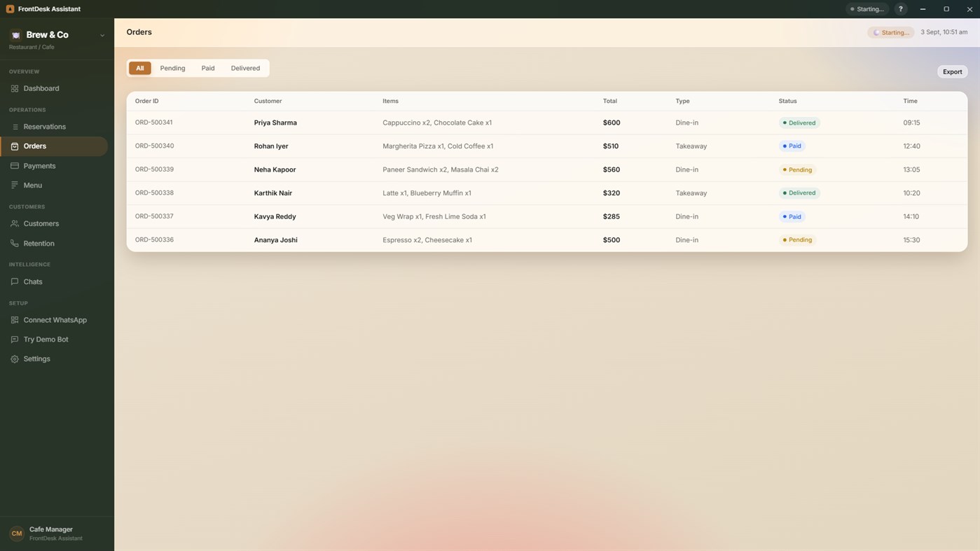Select order ORD-500339
Screen dimensions: 980x551
154,169
